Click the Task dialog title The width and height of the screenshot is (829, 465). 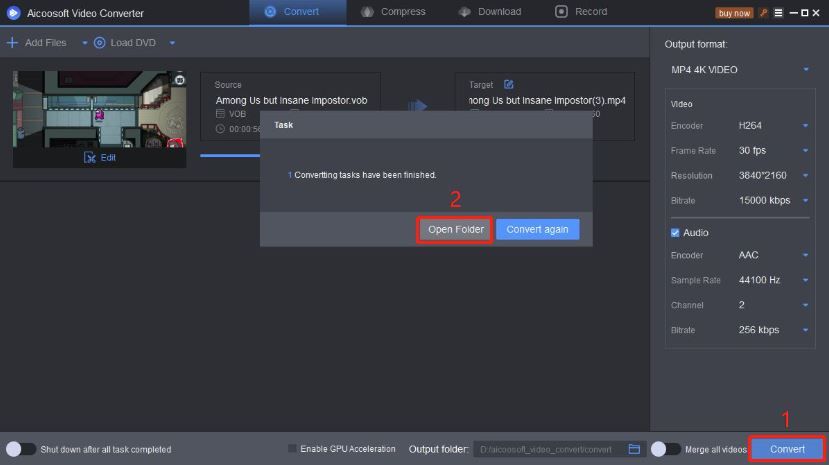point(283,125)
